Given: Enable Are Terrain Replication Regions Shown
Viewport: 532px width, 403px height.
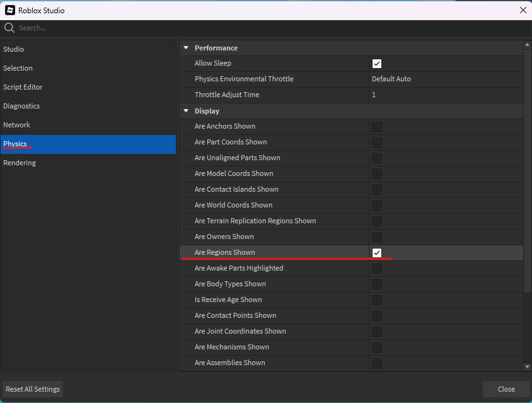Looking at the screenshot, I should pos(376,221).
